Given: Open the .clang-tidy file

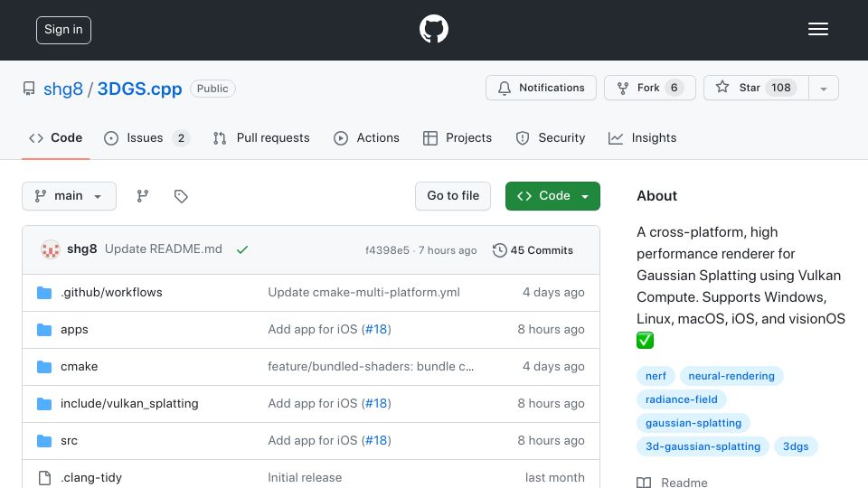Looking at the screenshot, I should 90,477.
